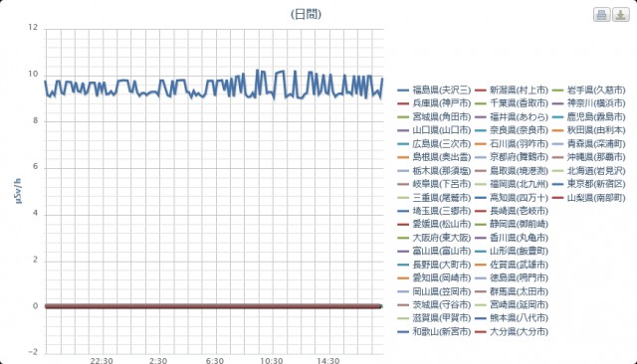Hide the 新潟県(村上市) legend series
Image resolution: width=637 pixels, height=364 pixels.
[512, 91]
